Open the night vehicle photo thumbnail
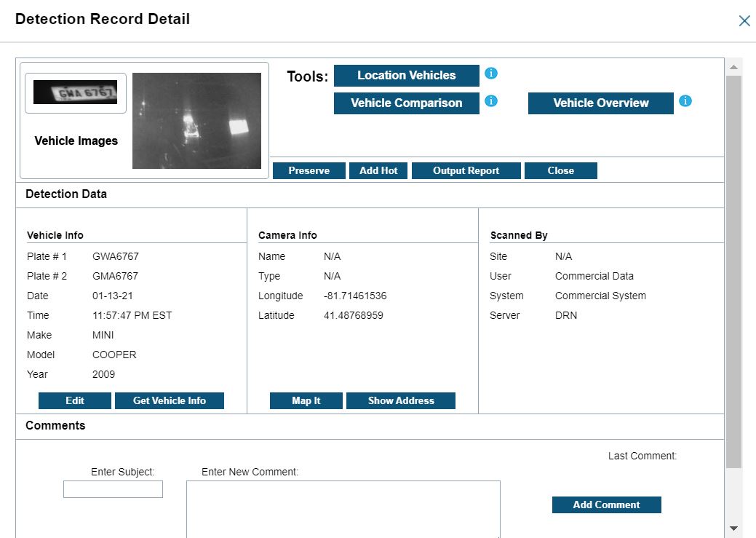The height and width of the screenshot is (538, 756). click(196, 121)
